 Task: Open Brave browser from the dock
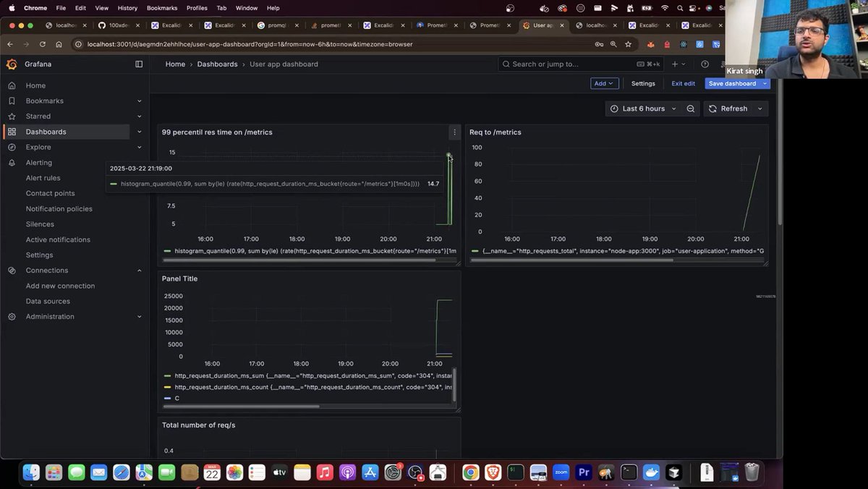493,472
